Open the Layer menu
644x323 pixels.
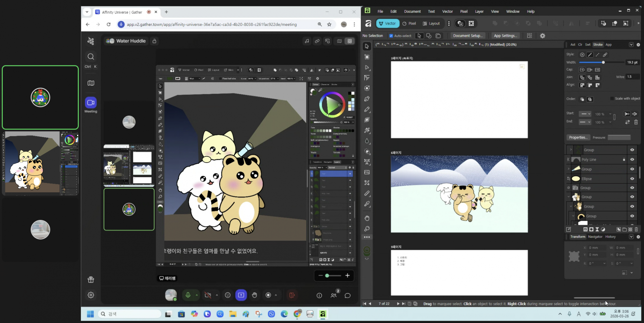tap(479, 11)
